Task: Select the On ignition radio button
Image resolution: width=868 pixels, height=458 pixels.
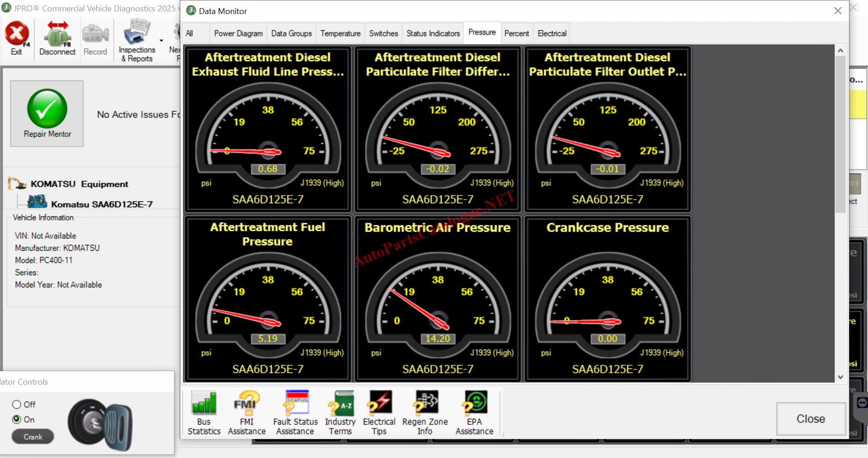Action: point(17,419)
